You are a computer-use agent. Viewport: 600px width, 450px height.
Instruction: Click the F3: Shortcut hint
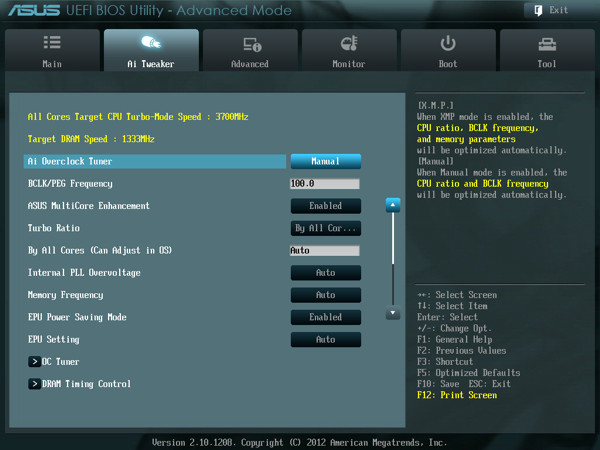click(445, 362)
